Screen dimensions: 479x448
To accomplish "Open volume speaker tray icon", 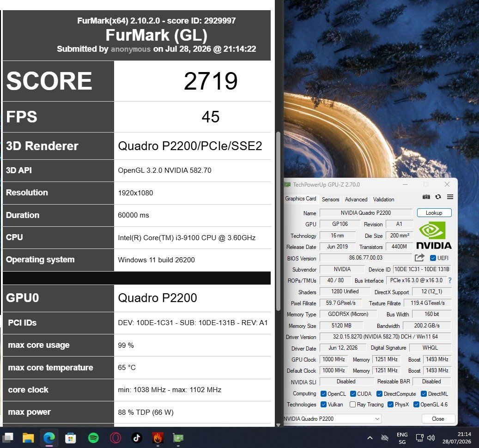I will tap(431, 438).
